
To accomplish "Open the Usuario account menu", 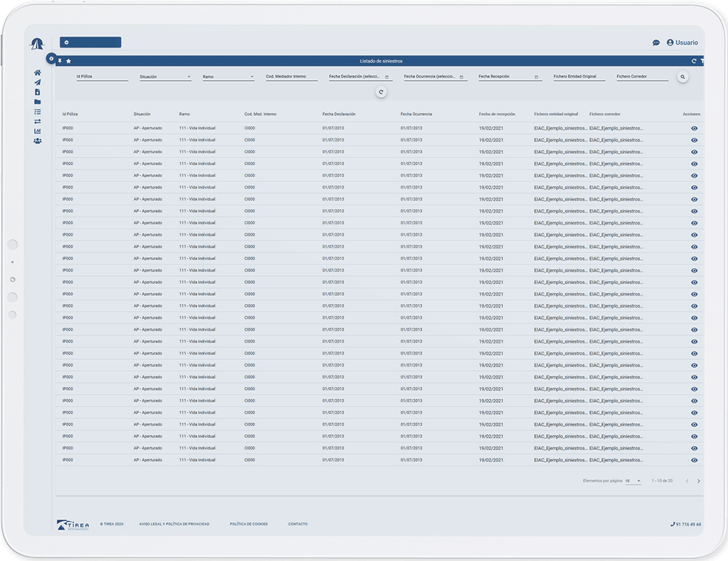I will 682,43.
